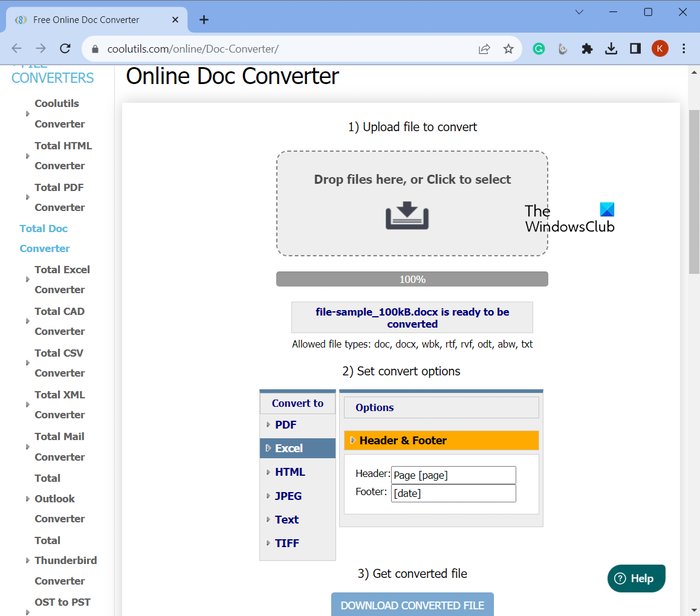
Task: Click the Allowed file types text
Action: 412,344
